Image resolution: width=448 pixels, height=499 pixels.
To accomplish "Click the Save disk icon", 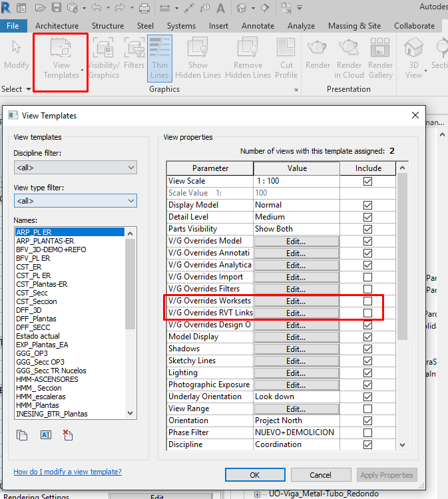I will [57, 7].
